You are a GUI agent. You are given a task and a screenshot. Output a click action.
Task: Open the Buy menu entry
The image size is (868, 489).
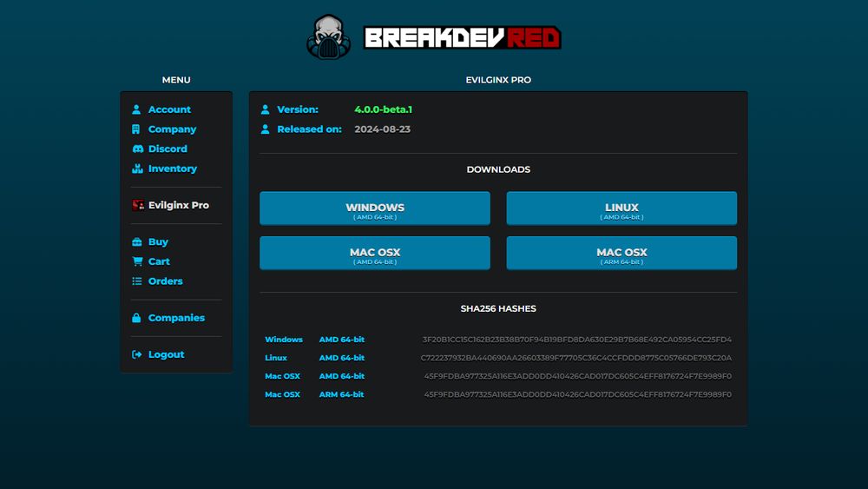(x=158, y=242)
